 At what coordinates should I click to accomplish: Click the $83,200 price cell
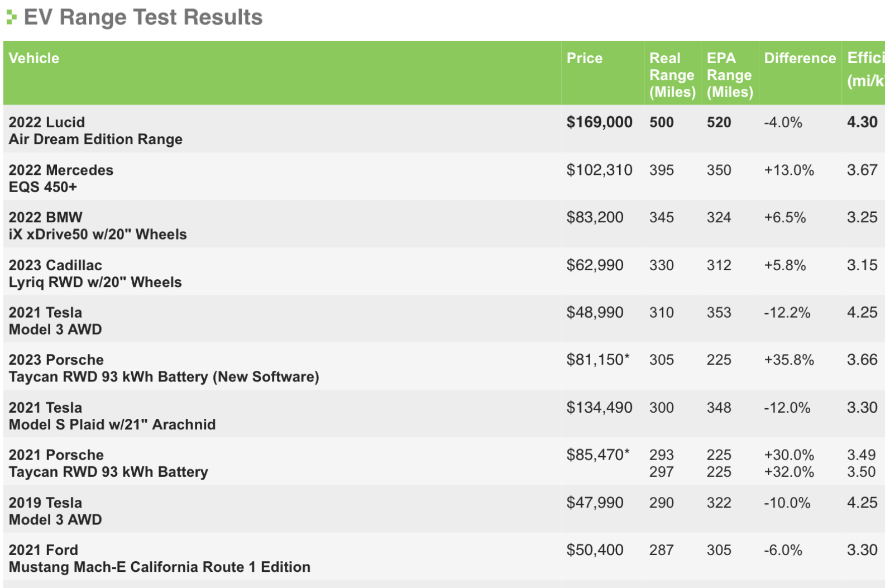tap(595, 217)
